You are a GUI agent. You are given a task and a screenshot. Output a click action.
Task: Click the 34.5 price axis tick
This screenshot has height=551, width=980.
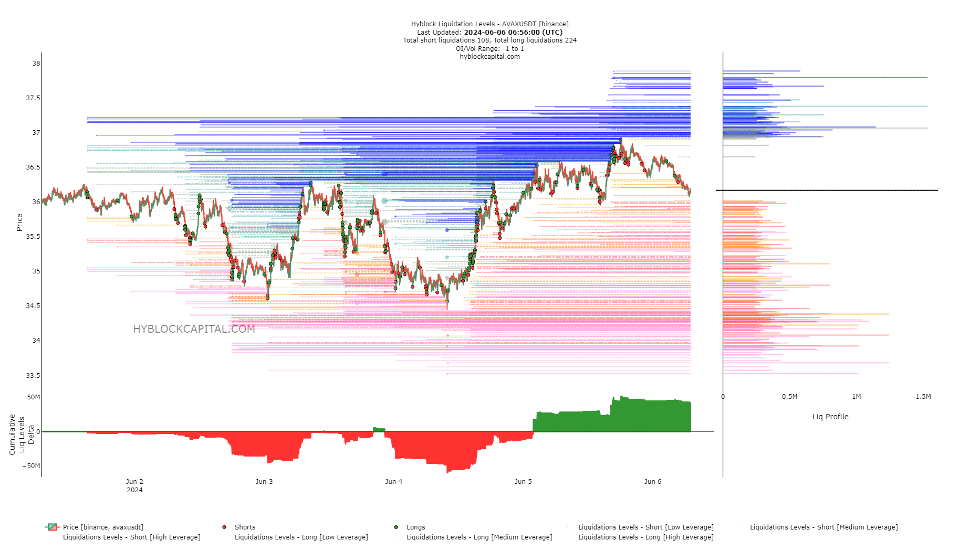[x=33, y=305]
